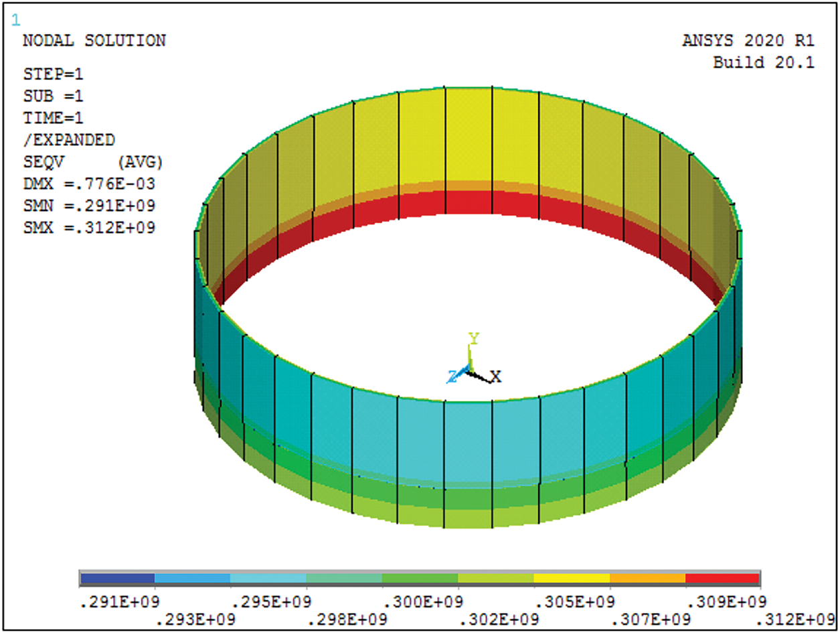840x633 pixels.
Task: Select the Z axis label on the triad
Action: tap(452, 378)
